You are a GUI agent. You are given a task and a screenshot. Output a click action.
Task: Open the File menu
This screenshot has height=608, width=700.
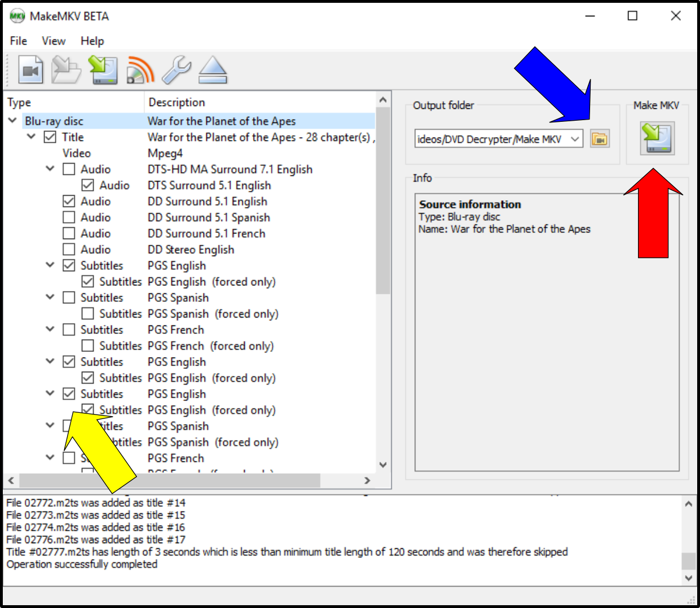click(x=19, y=41)
